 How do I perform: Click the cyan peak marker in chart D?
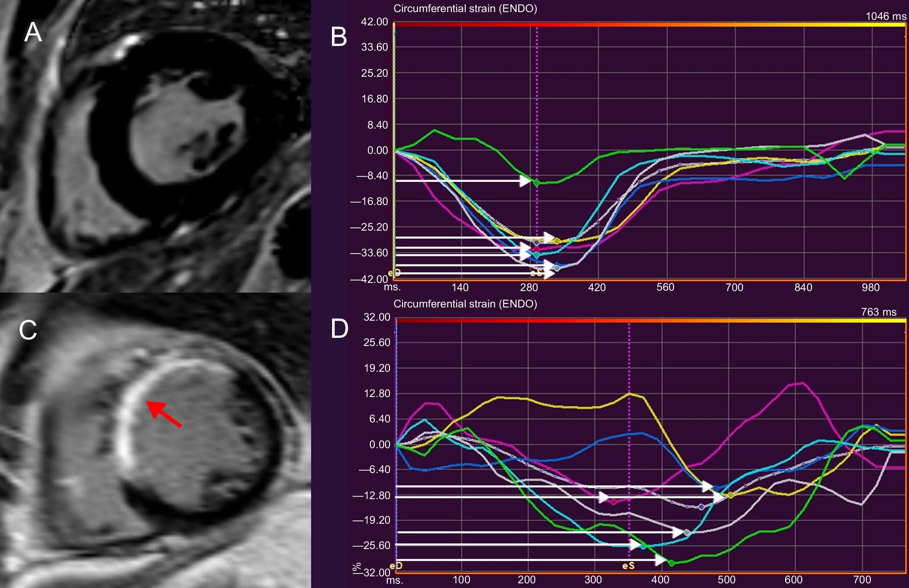(x=643, y=546)
